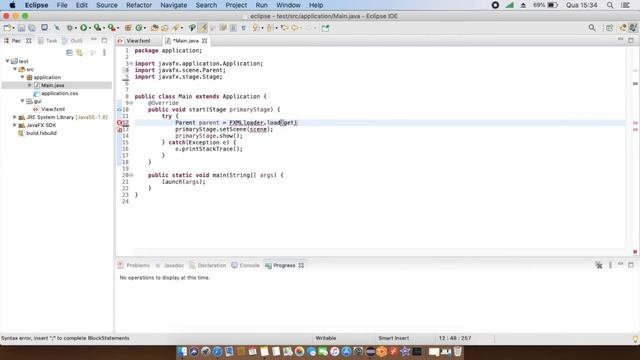Collapse the gui package node
This screenshot has width=640, height=360.
click(23, 101)
